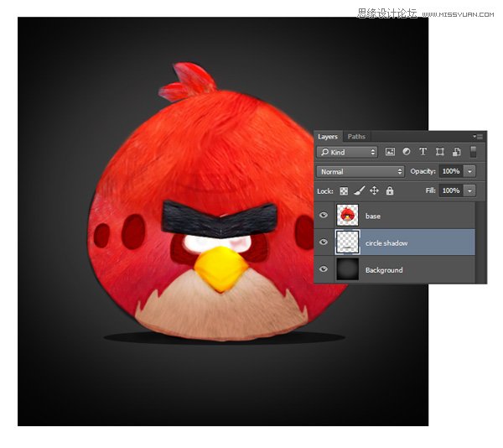Screen dimensions: 503x448
Task: Open the Kind filter type dropdown
Action: tap(348, 152)
